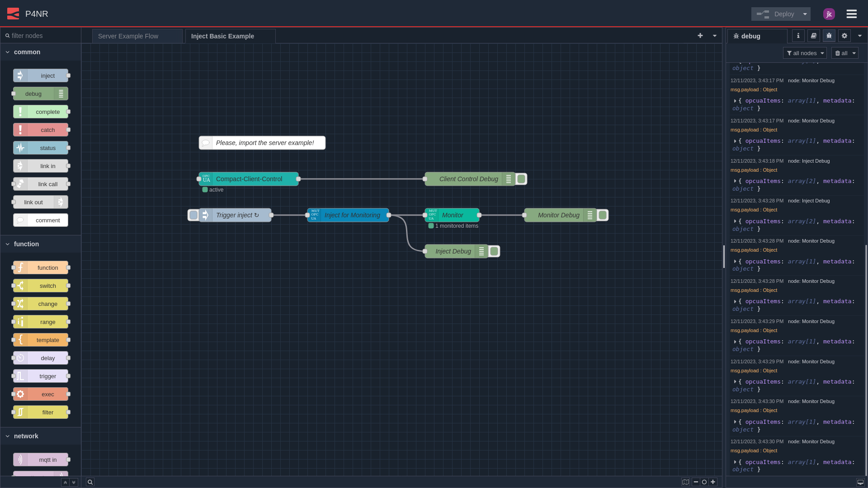Image resolution: width=868 pixels, height=488 pixels.
Task: Open the configuration nodes gear icon
Action: 844,36
